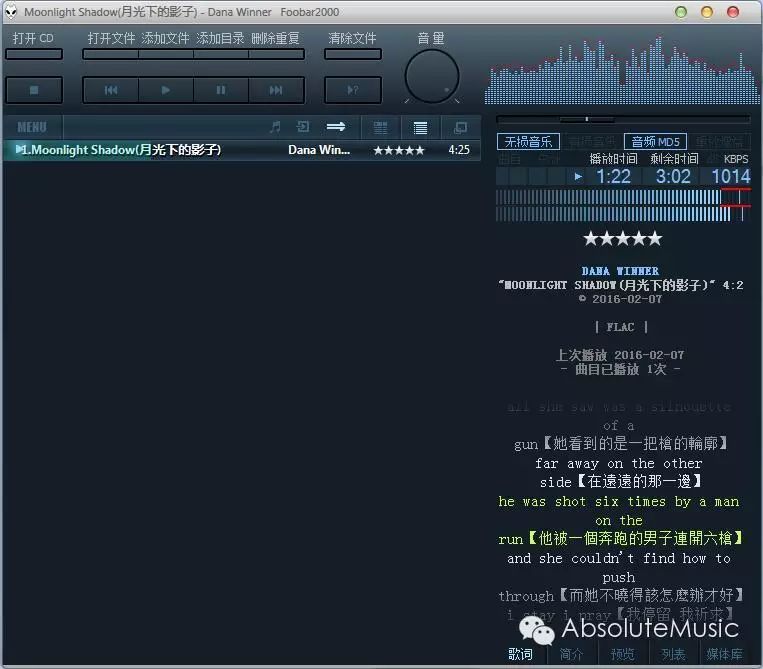Image resolution: width=763 pixels, height=669 pixels.
Task: Switch to the grid-style playlist view icon
Action: pyautogui.click(x=381, y=127)
